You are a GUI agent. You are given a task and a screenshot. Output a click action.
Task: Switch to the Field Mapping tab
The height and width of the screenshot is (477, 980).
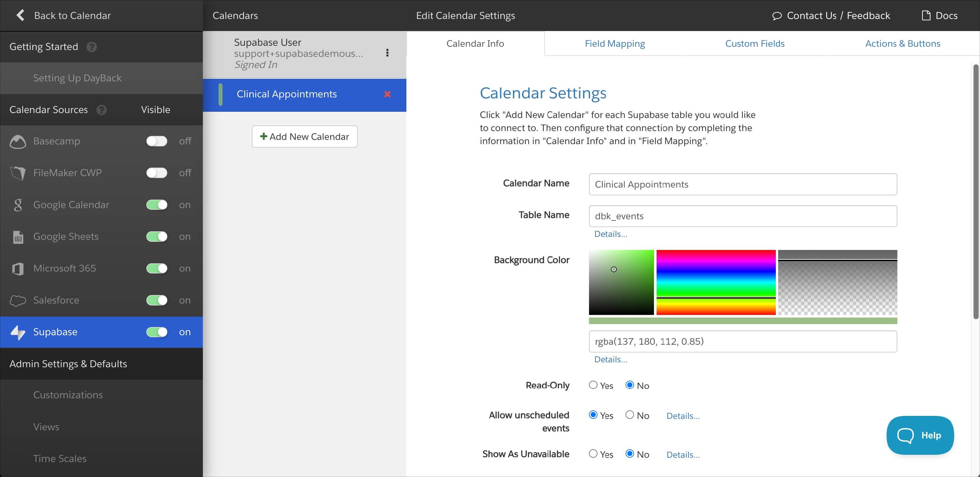point(615,43)
